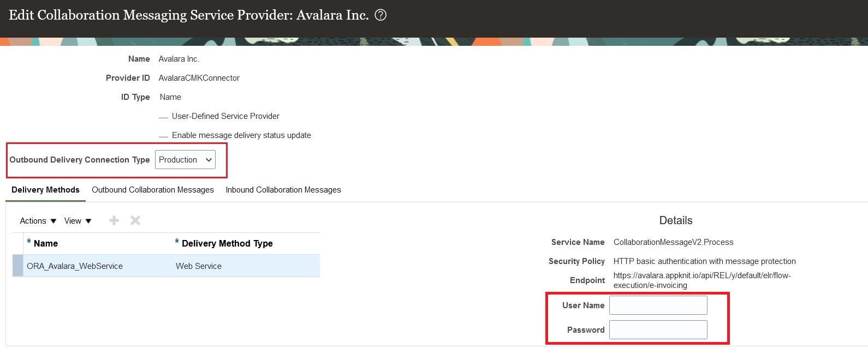Click the Web Service type cell
Viewport: 868px width, 348px height.
coord(199,266)
